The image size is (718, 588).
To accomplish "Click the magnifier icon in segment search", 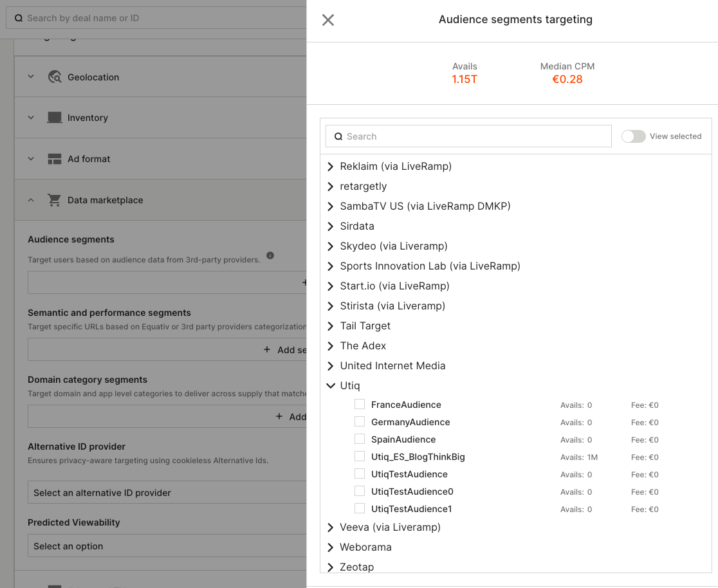I will (x=338, y=136).
